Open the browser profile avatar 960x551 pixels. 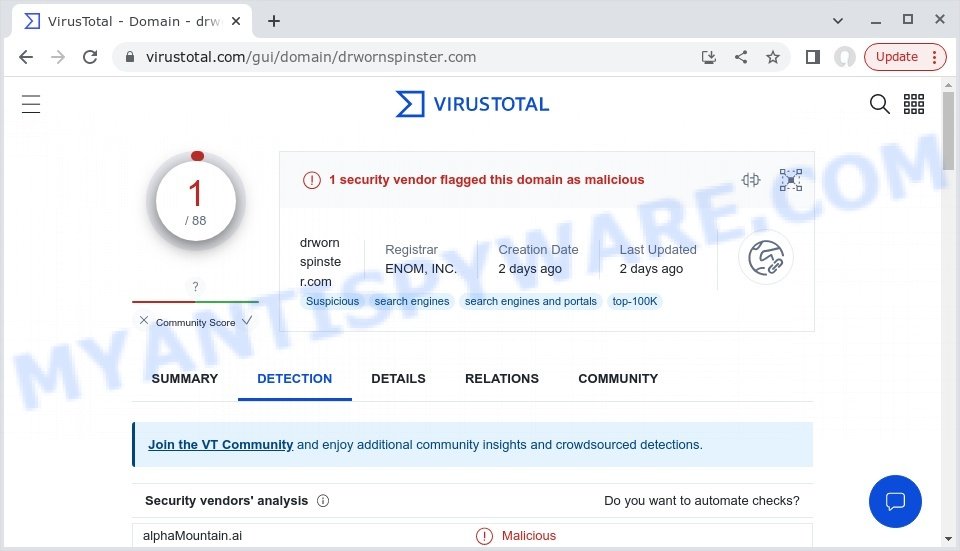844,57
